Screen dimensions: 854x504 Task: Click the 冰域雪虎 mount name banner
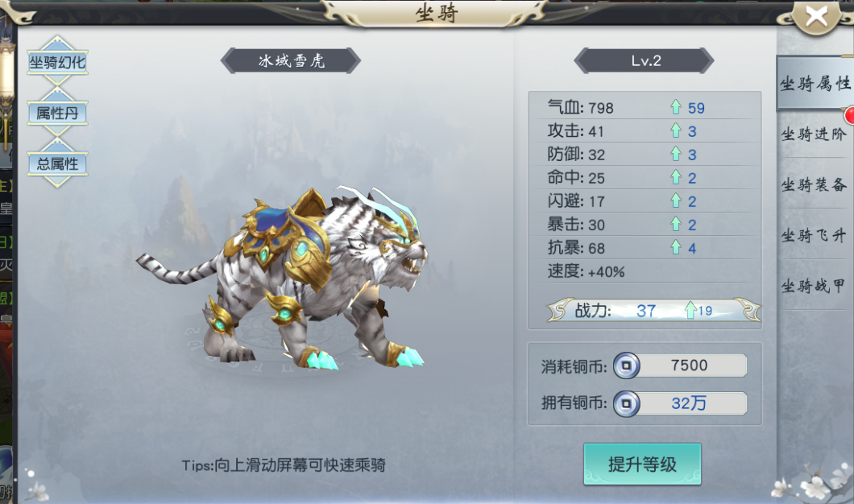point(291,60)
